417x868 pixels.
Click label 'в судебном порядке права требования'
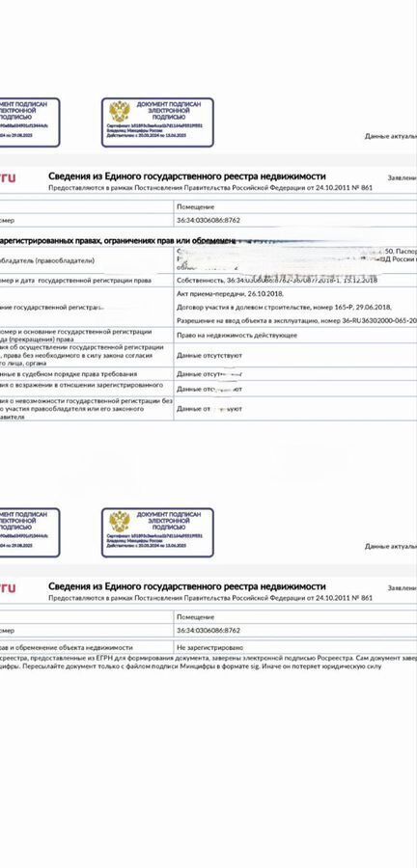pos(69,374)
